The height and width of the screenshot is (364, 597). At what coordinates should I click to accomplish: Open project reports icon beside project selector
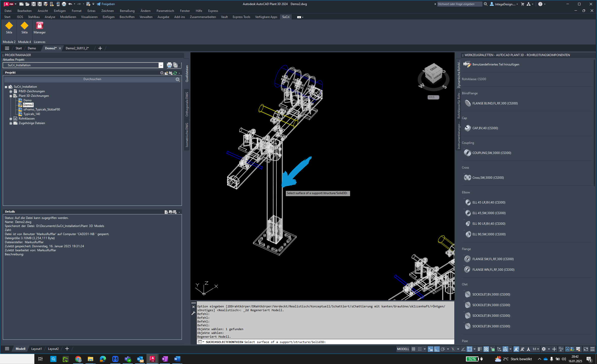[176, 65]
